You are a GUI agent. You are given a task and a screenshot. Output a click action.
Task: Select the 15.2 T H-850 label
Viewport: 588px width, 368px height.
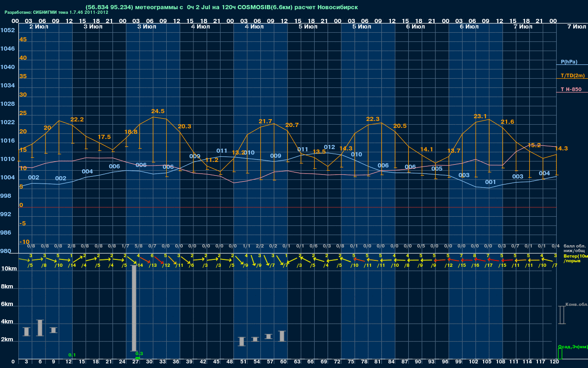coord(534,145)
